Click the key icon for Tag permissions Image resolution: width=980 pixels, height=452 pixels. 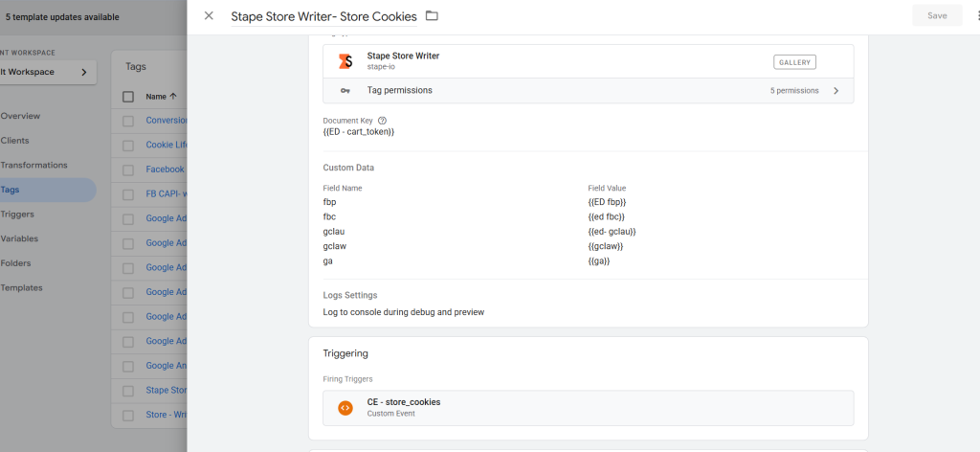[345, 91]
